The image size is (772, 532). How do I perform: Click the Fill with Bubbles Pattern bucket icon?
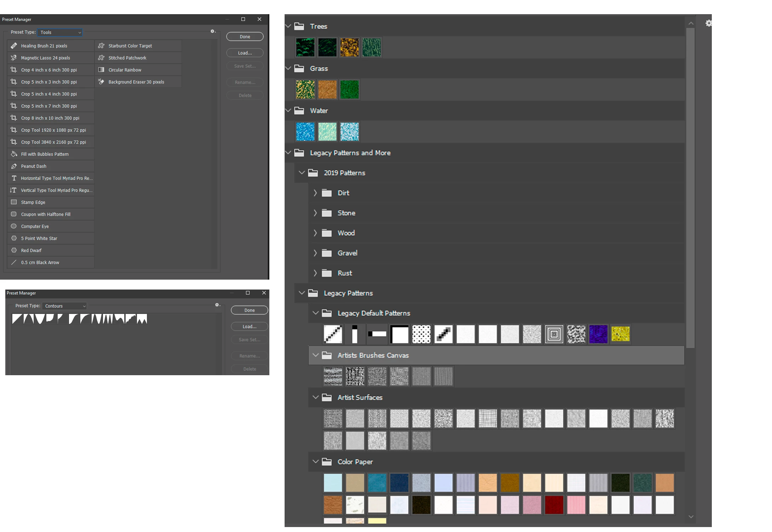point(14,154)
